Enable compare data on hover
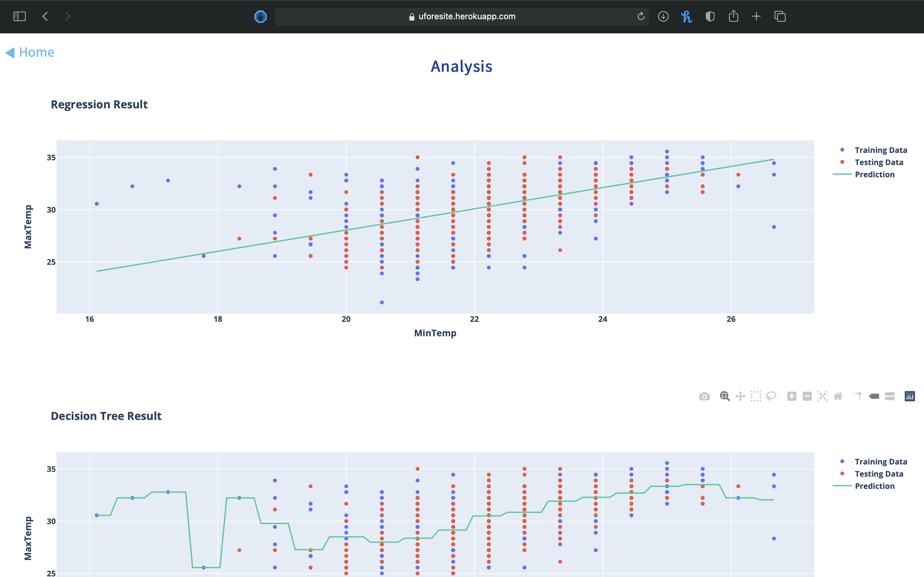The image size is (924, 577). [x=890, y=396]
